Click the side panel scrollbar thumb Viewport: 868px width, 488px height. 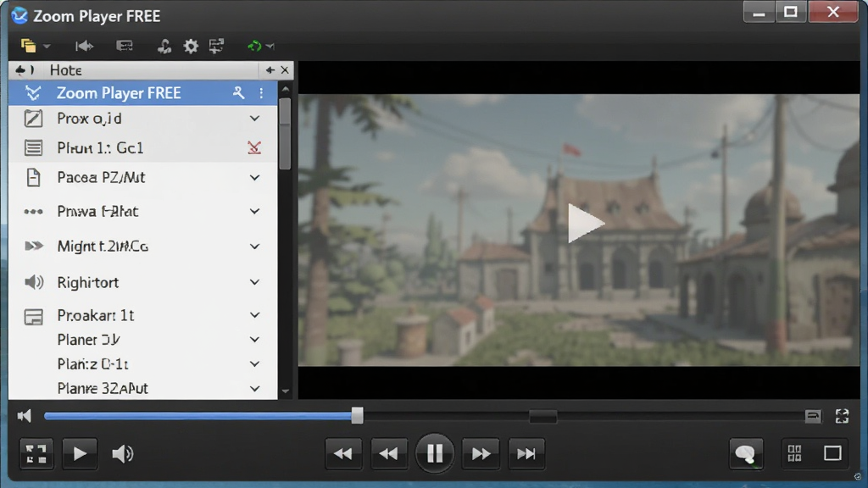point(285,133)
